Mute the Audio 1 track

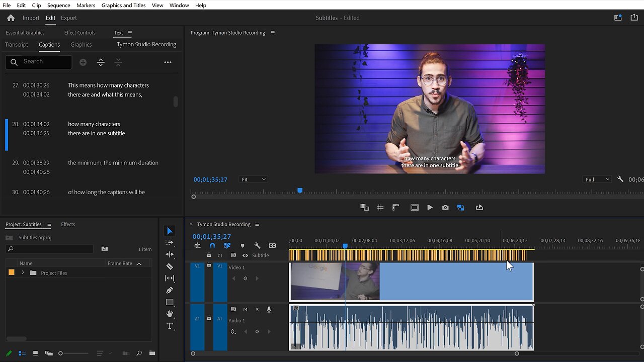245,309
